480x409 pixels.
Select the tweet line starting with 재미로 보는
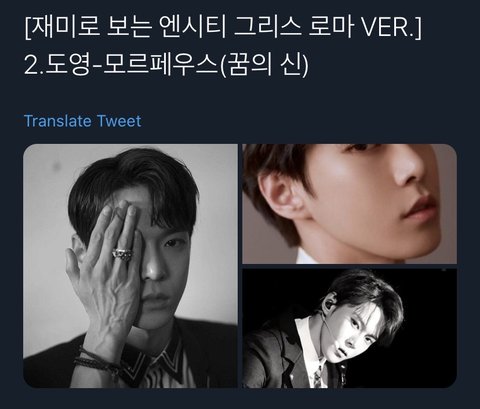click(x=223, y=28)
